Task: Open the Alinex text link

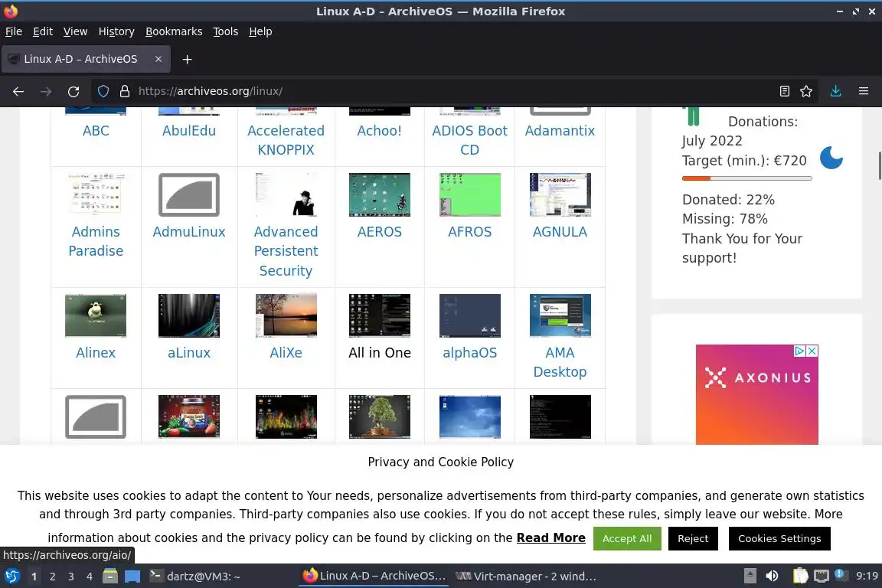Action: tap(96, 353)
